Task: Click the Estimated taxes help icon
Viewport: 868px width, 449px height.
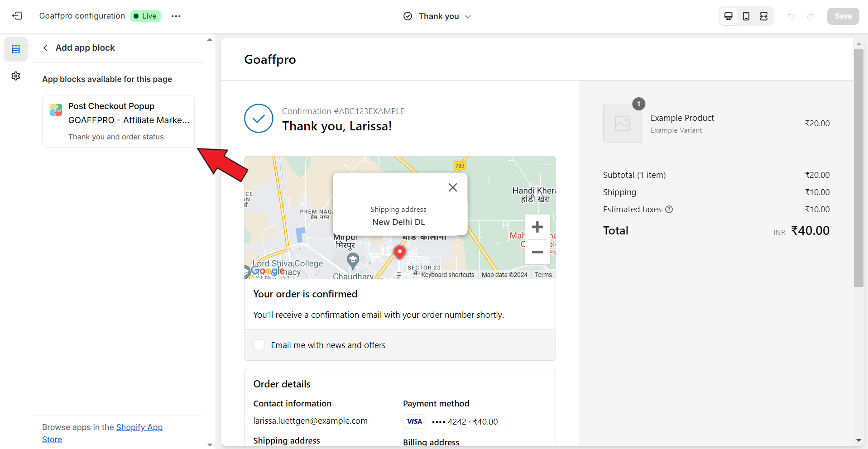Action: point(669,210)
